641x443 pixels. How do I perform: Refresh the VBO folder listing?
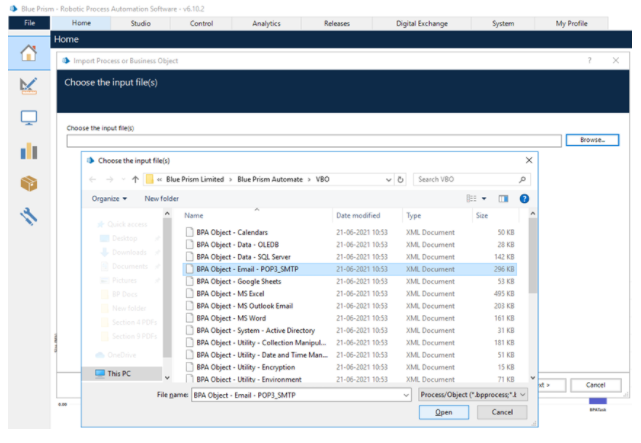pos(401,179)
